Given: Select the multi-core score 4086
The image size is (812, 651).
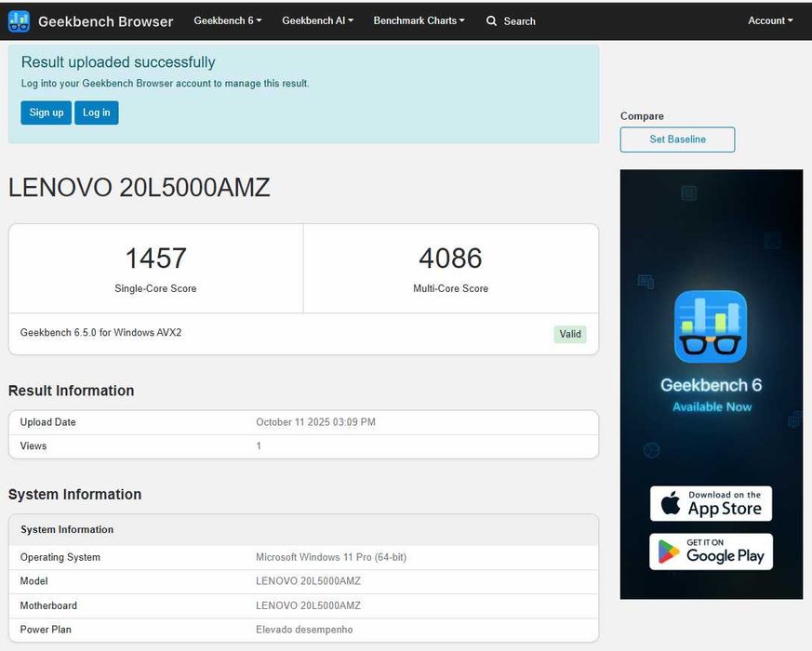Looking at the screenshot, I should click(450, 258).
